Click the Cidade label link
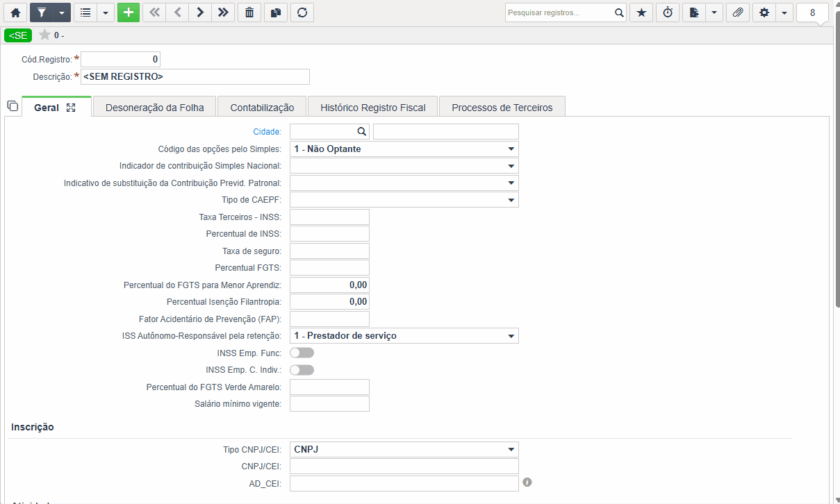840x504 pixels. pos(267,131)
